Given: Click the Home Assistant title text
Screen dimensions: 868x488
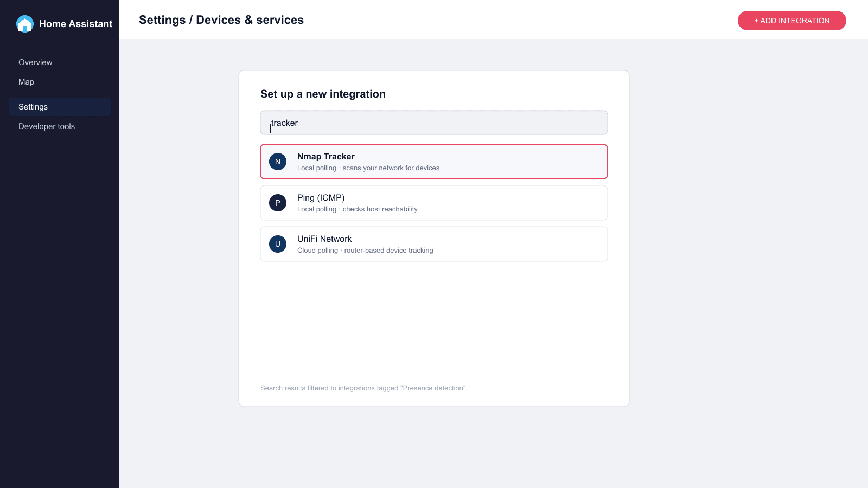Looking at the screenshot, I should click(76, 24).
